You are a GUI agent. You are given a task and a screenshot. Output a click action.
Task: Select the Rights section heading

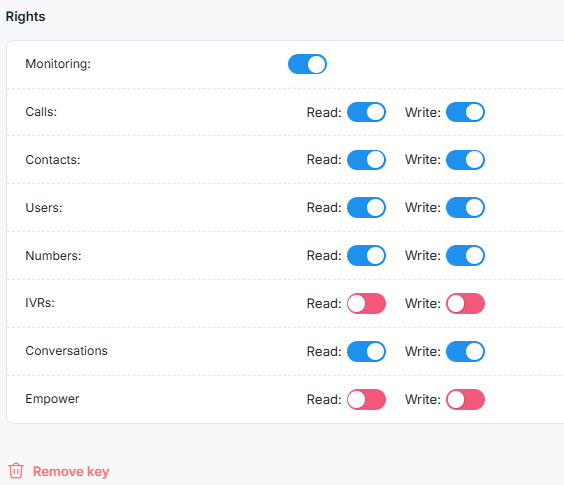coord(26,17)
